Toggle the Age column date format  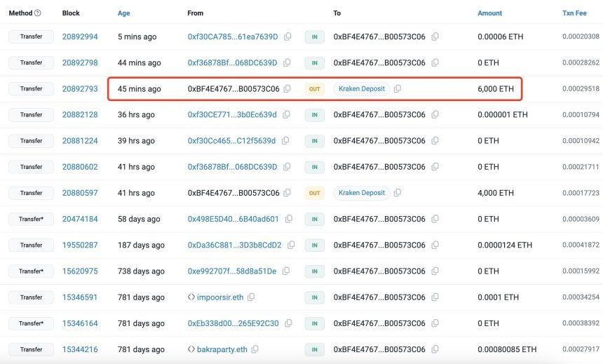coord(124,13)
